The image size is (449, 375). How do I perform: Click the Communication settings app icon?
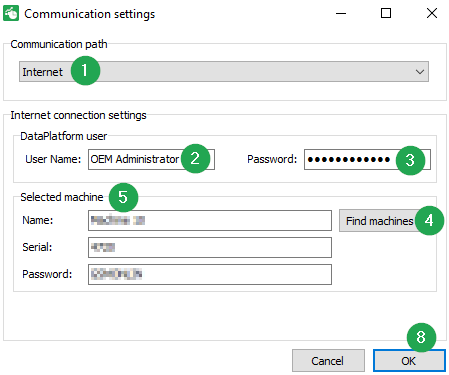11,14
